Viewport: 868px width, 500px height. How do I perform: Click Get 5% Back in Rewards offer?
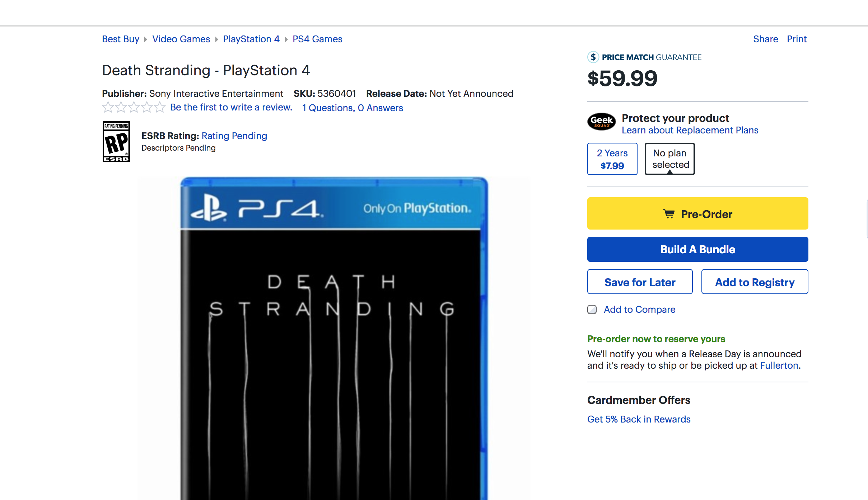(639, 419)
